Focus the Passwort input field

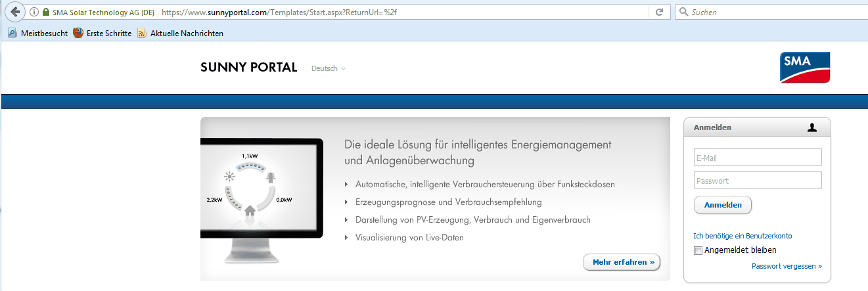point(758,180)
